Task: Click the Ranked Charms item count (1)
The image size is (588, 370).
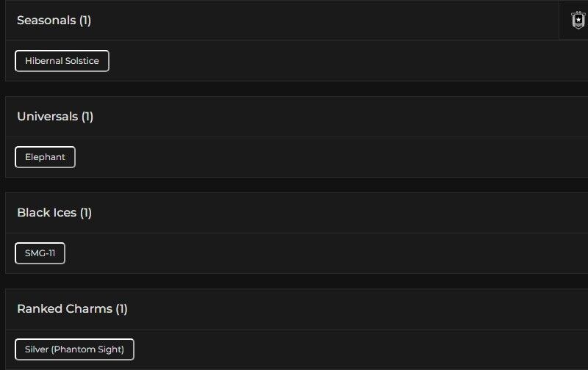Action: (x=121, y=309)
